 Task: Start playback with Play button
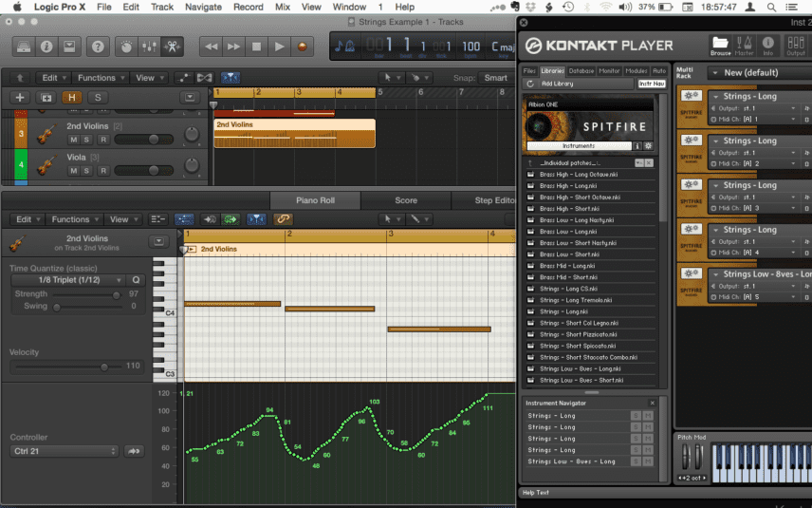click(x=279, y=47)
